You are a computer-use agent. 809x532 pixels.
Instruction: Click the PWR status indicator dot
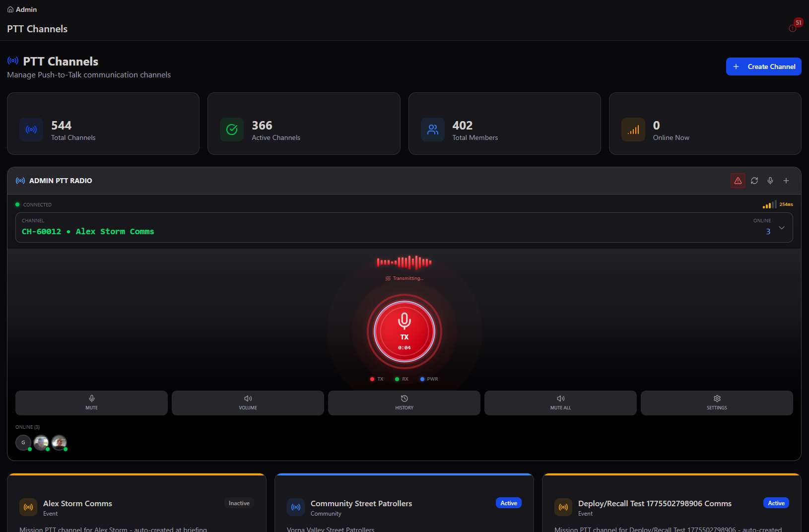point(422,379)
